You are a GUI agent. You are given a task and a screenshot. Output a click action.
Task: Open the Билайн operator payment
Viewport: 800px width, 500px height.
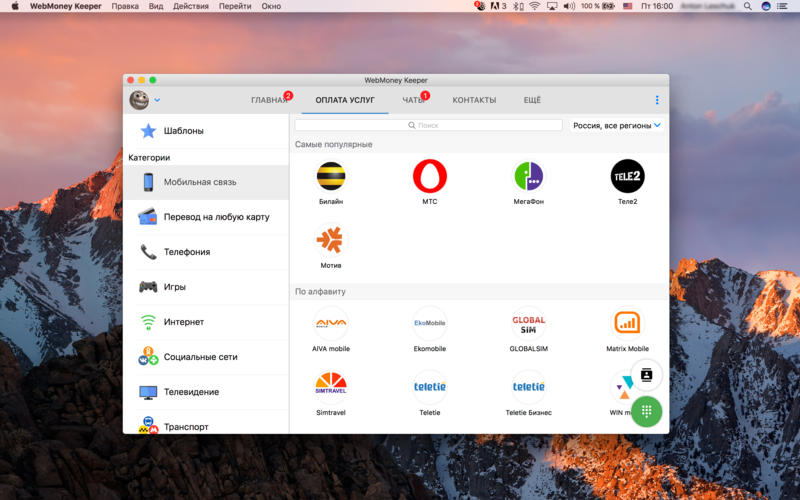(331, 176)
